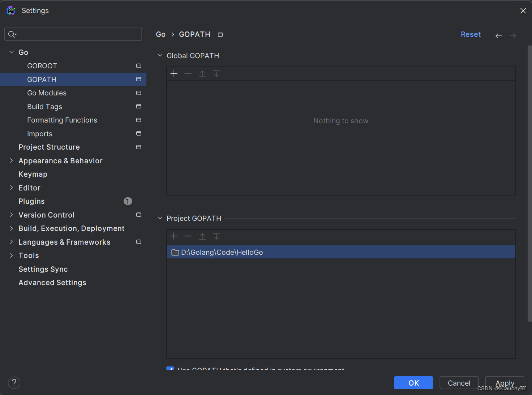This screenshot has height=395, width=532.
Task: Navigate back with the left arrow
Action: click(x=499, y=35)
